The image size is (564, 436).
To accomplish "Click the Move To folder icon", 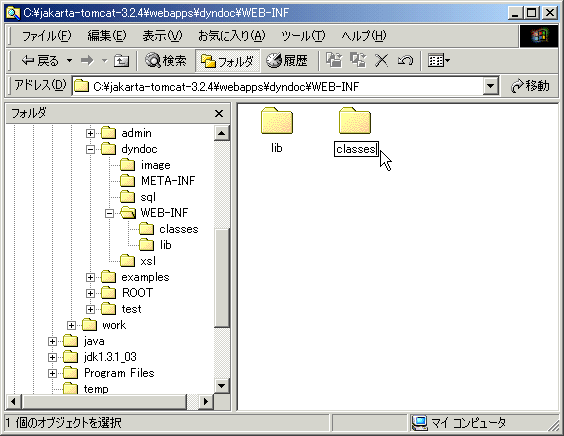I will pyautogui.click(x=334, y=60).
